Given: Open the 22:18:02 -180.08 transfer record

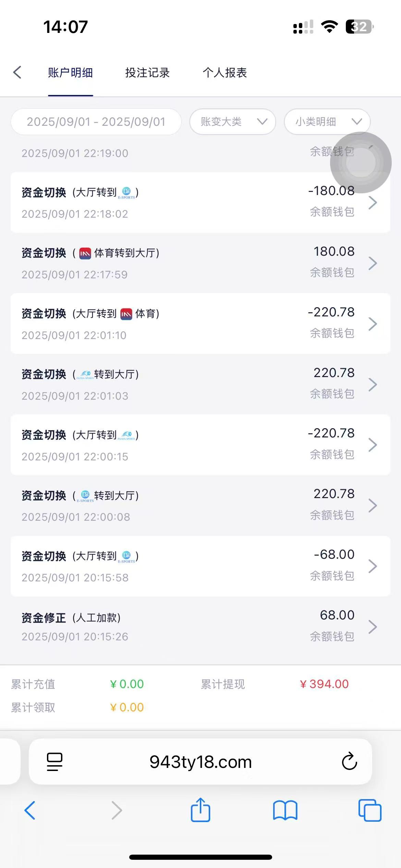Looking at the screenshot, I should click(x=373, y=203).
